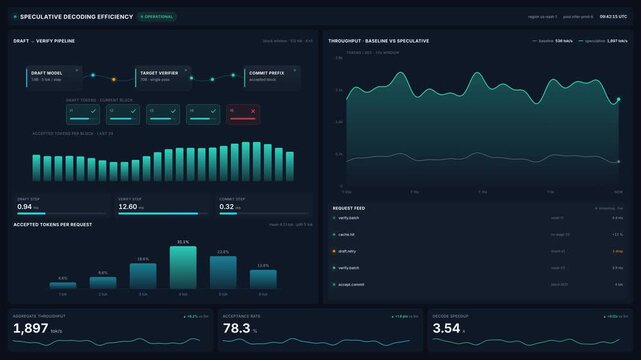Click the Aggregate Throughput sparkline
Viewport: 641px width, 360px height.
(106, 341)
